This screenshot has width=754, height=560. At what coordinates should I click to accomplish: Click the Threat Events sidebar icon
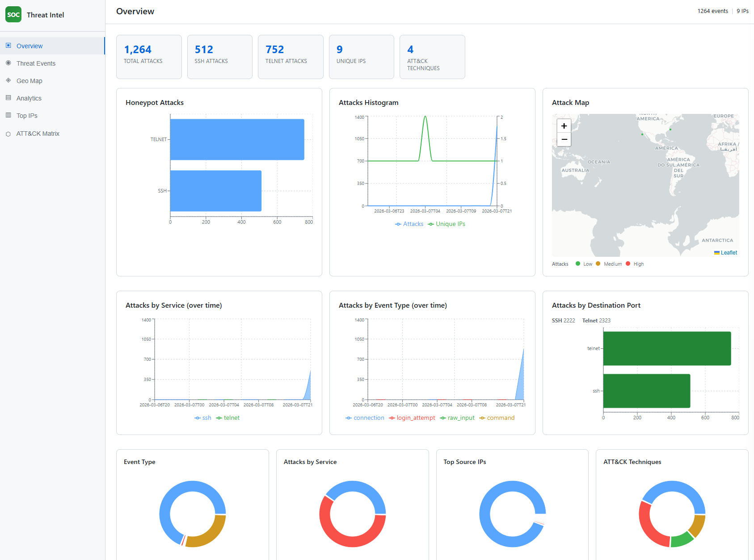(x=8, y=63)
